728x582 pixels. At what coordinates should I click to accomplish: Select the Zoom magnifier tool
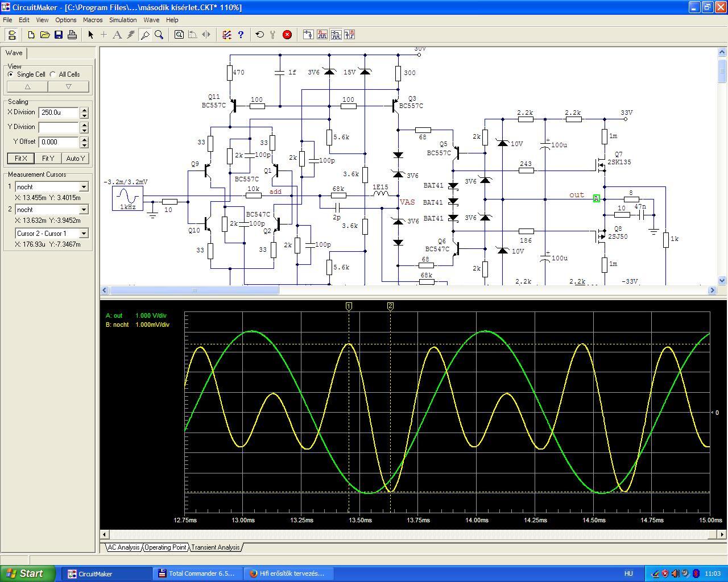(159, 35)
